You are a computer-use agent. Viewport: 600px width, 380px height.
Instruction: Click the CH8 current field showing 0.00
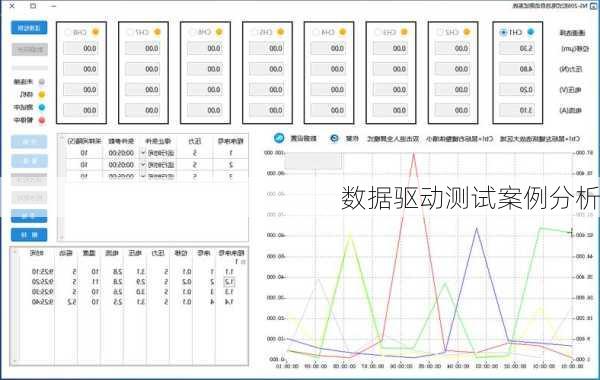click(x=81, y=110)
